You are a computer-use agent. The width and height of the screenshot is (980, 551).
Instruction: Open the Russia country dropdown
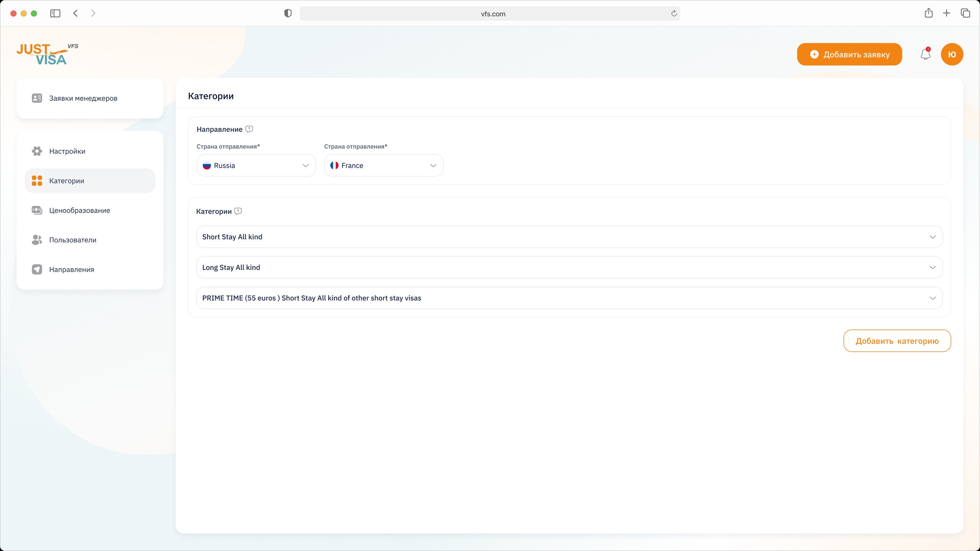tap(256, 166)
